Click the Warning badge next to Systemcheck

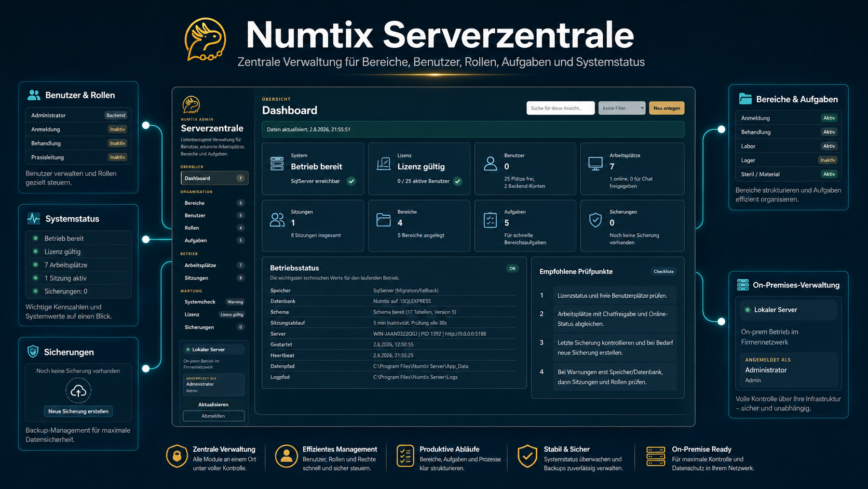pos(235,302)
